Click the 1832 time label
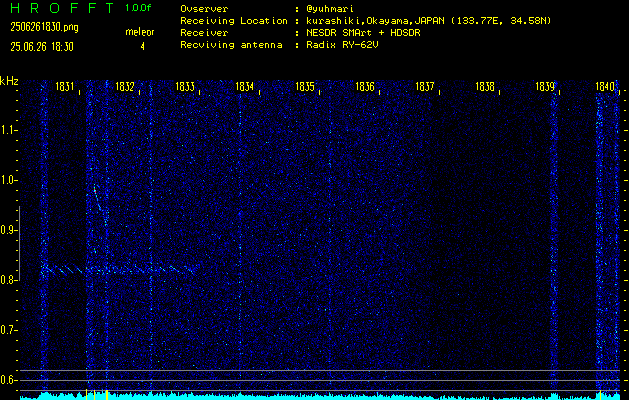Image resolution: width=629 pixels, height=400 pixels. (125, 86)
